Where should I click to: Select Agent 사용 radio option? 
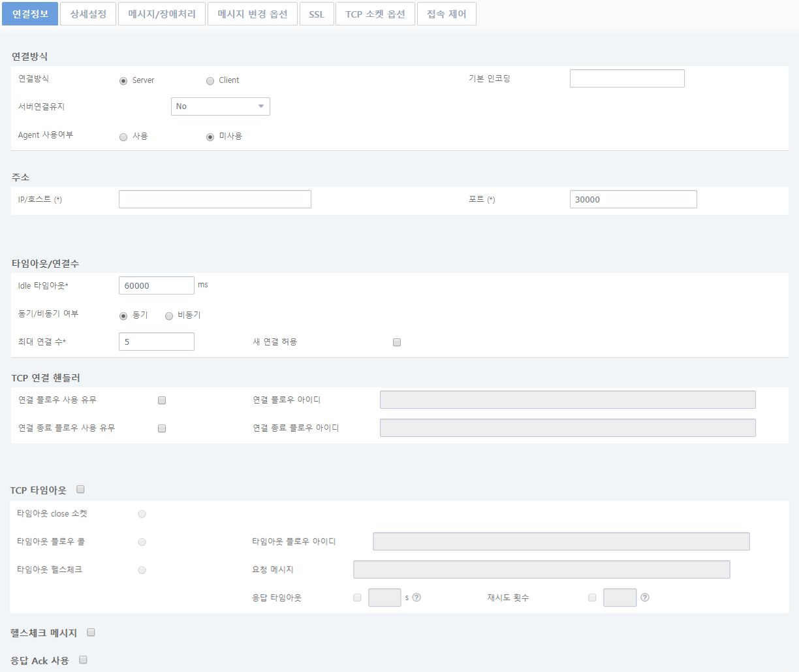point(123,137)
